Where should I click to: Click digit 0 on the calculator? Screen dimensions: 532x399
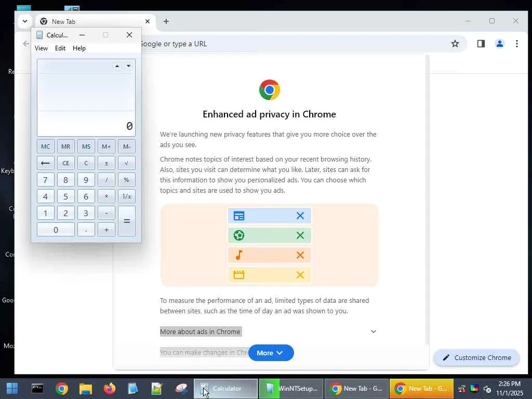pyautogui.click(x=56, y=230)
